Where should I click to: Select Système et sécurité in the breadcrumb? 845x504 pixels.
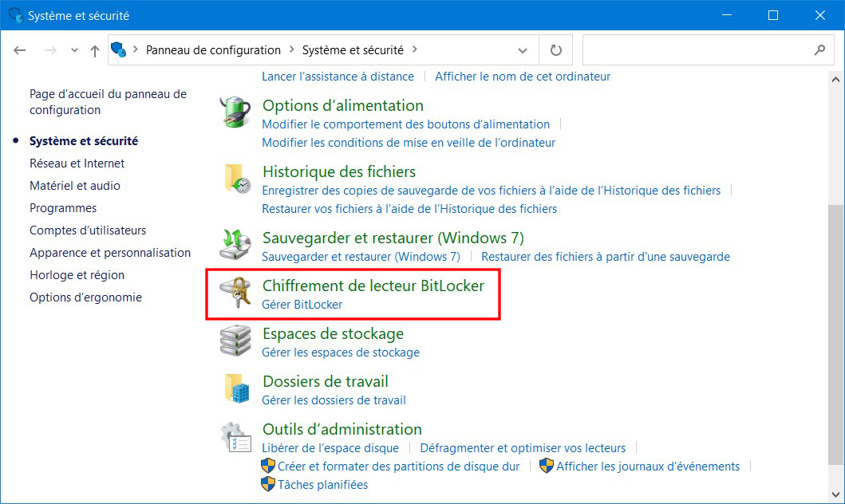[353, 50]
